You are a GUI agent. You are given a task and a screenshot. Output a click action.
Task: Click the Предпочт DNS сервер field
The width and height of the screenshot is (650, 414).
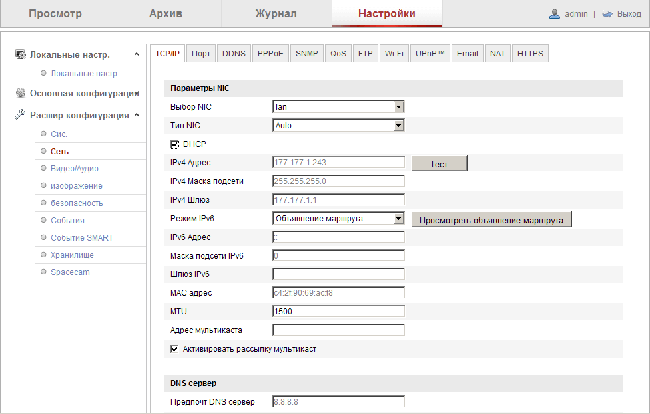[338, 402]
